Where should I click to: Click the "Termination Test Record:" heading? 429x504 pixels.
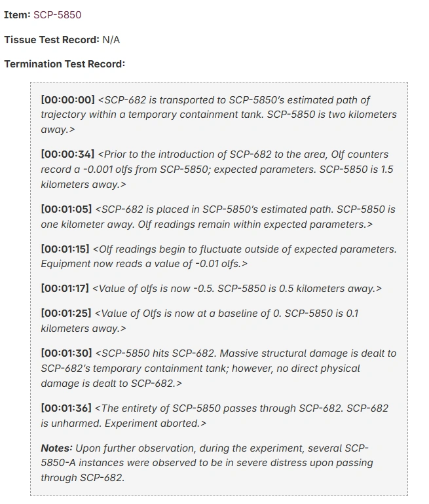[x=64, y=64]
